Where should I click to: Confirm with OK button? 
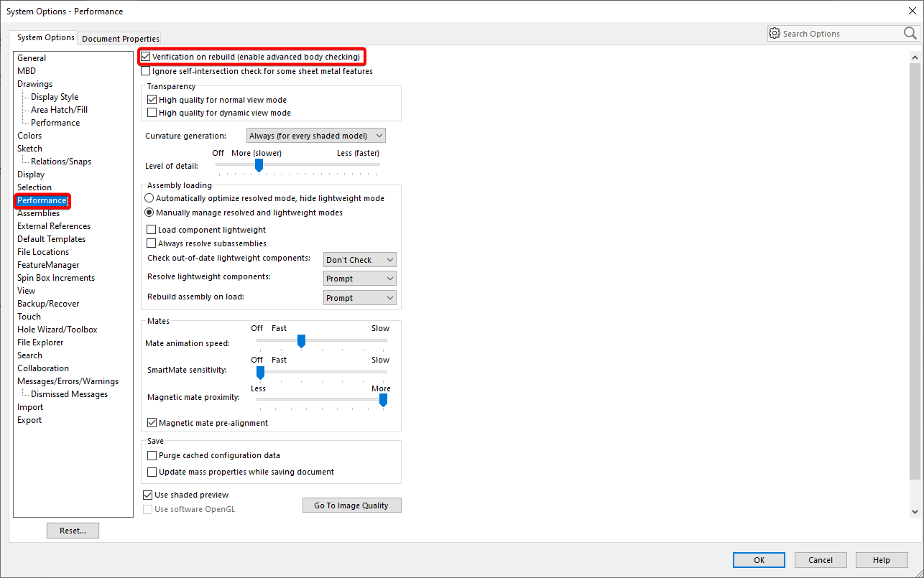point(759,560)
